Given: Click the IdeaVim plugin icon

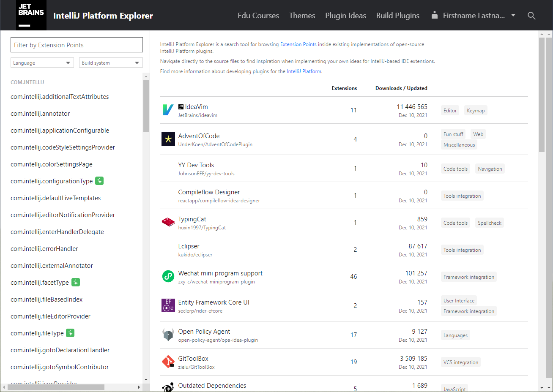Looking at the screenshot, I should [x=168, y=110].
